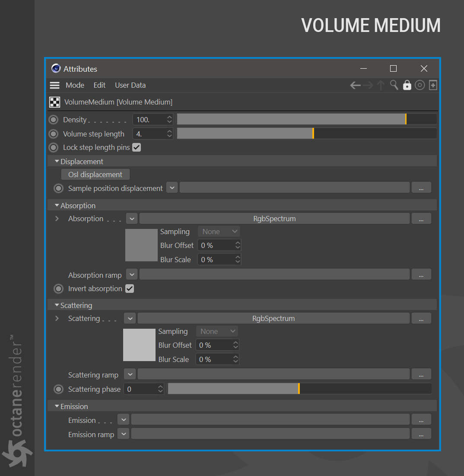Toggle the Scattering phase keyframe circle
Screen dimensions: 464x476
coord(58,389)
